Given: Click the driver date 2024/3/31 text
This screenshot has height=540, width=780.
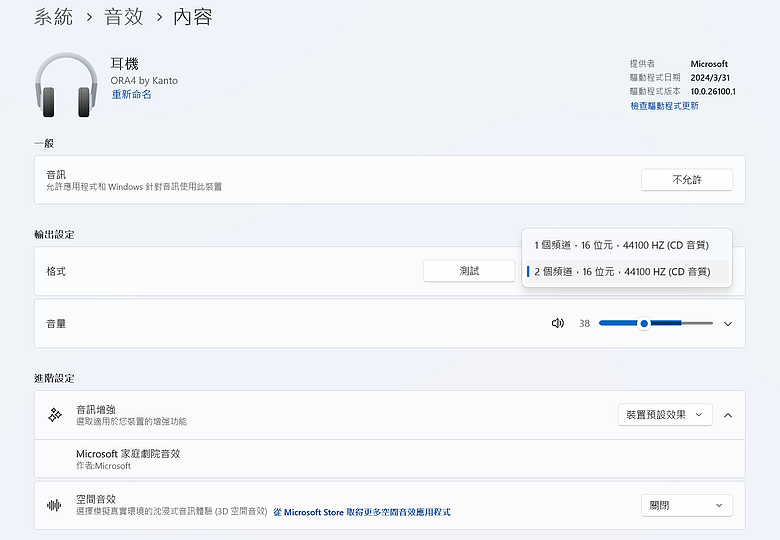Looking at the screenshot, I should [x=710, y=78].
